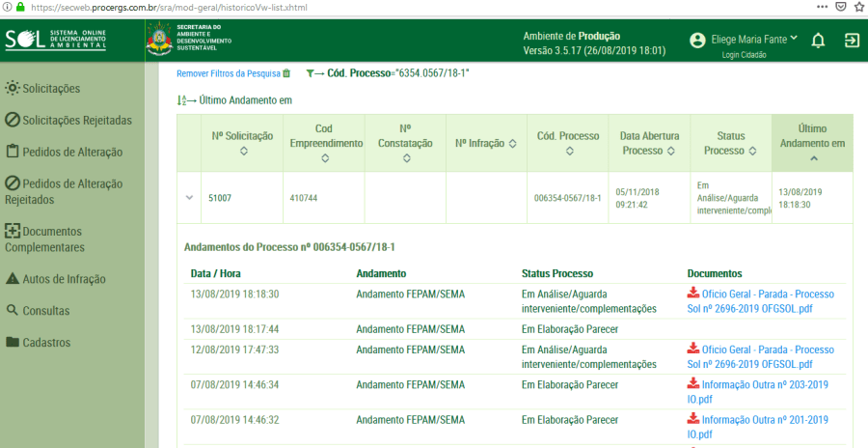
Task: Click the trash icon to remove search filters
Action: coord(286,73)
